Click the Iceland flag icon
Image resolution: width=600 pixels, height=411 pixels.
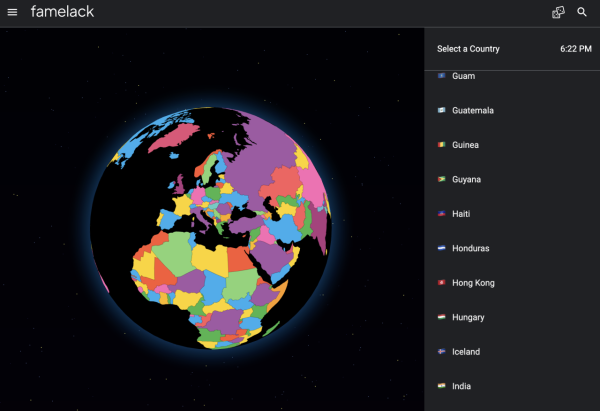441,352
